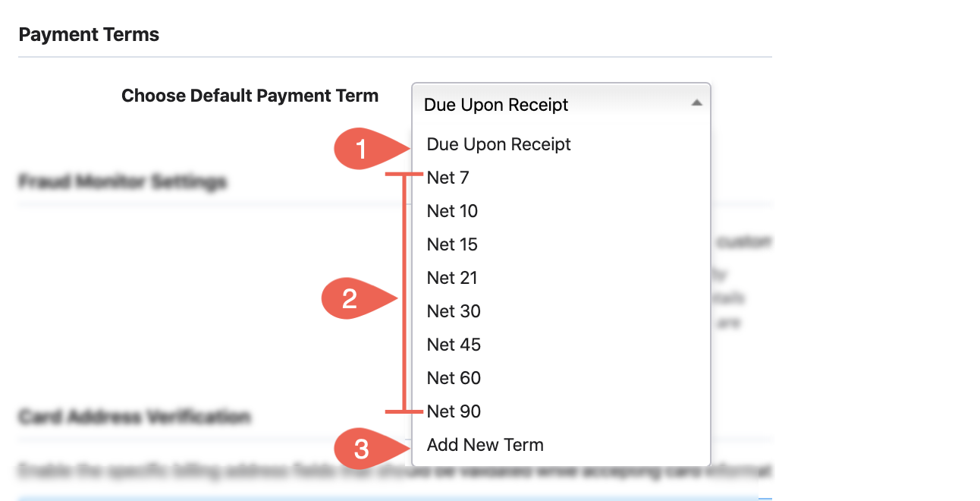Pick the Net 60 payment term
This screenshot has height=501, width=980.
(561, 378)
